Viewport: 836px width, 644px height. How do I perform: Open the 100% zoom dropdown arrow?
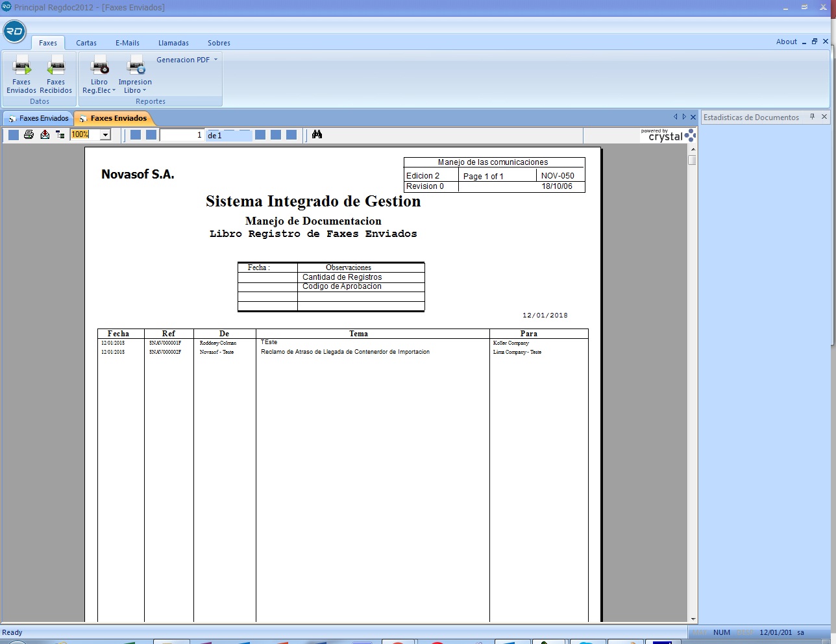[105, 135]
